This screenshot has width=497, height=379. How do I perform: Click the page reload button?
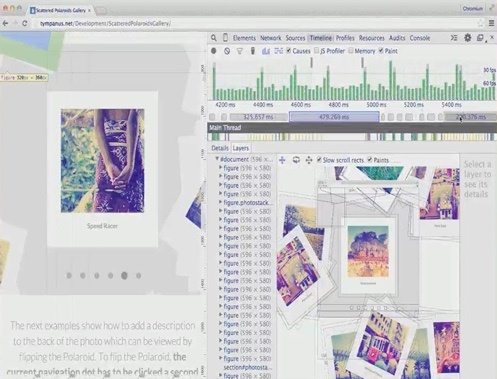coord(24,23)
